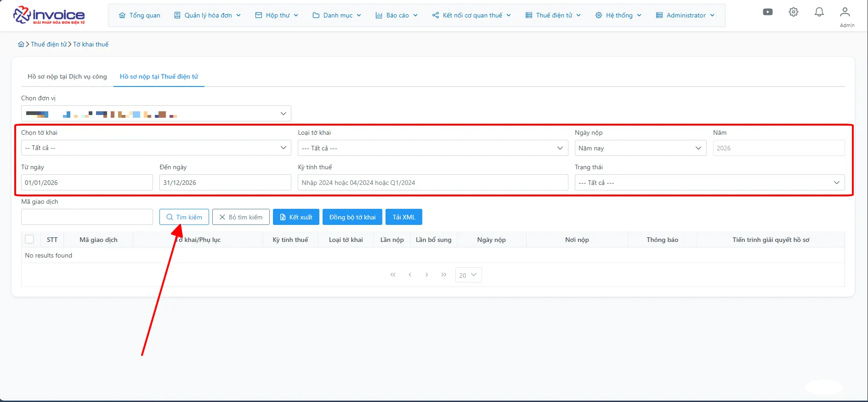Image resolution: width=868 pixels, height=402 pixels.
Task: Change the page size dropdown showing 20
Action: [x=468, y=275]
